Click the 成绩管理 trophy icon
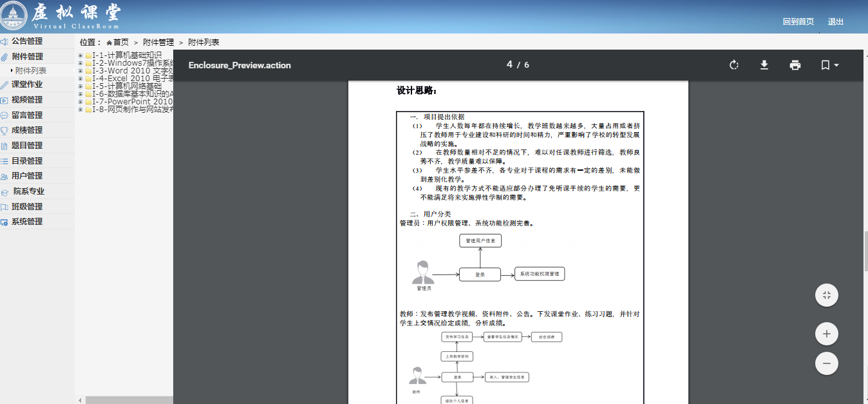This screenshot has width=868, height=404. pyautogui.click(x=5, y=131)
